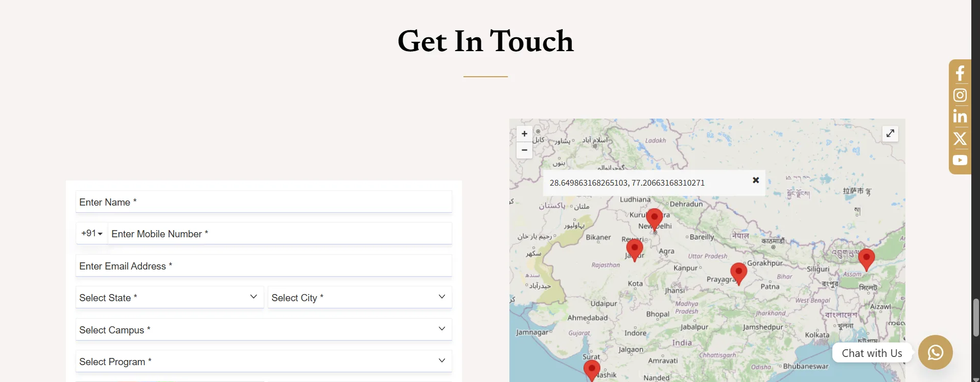The image size is (980, 382).
Task: Click the WhatsApp chat icon
Action: click(x=935, y=352)
